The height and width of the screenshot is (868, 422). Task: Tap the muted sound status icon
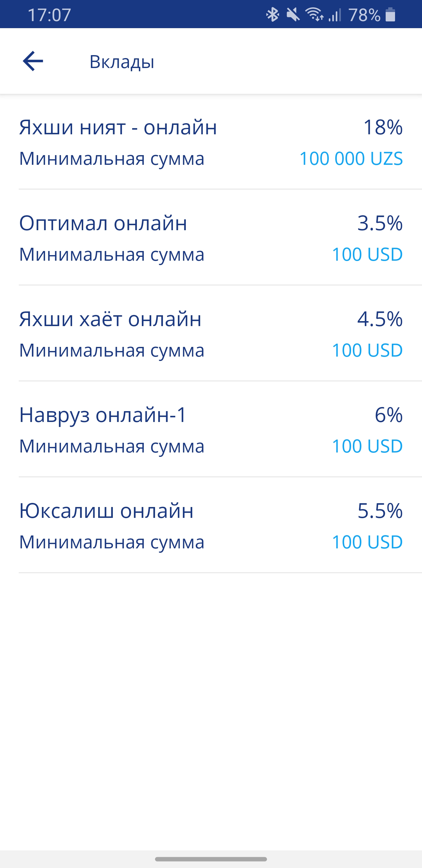(x=293, y=14)
